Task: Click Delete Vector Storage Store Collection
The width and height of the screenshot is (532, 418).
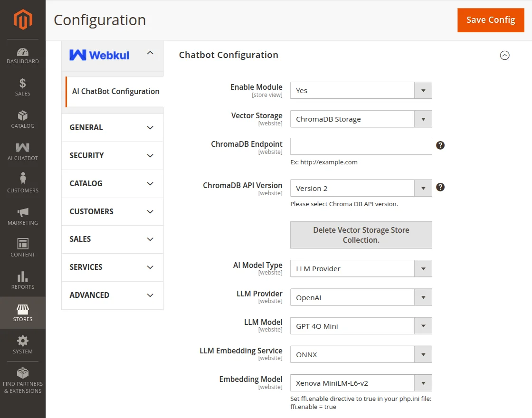Action: 361,235
